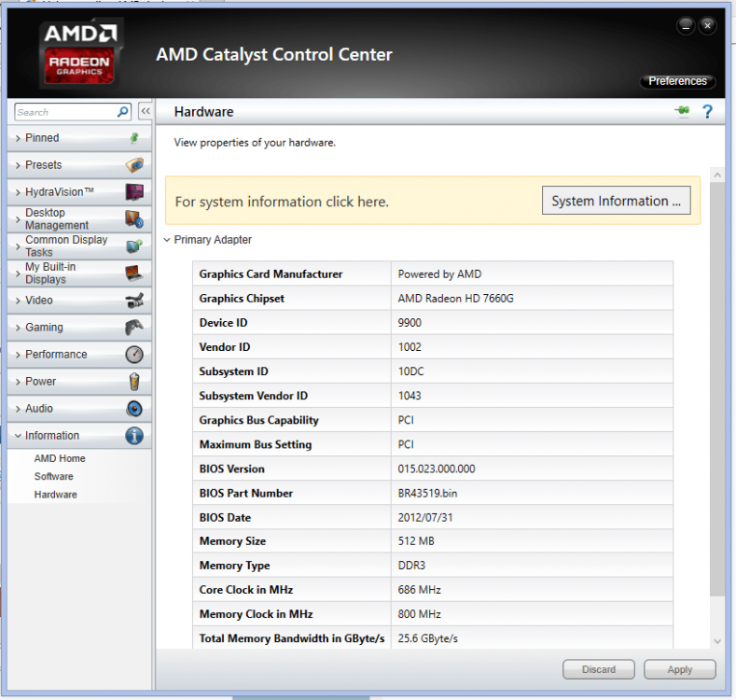Expand the Video section
736x700 pixels.
[x=79, y=301]
